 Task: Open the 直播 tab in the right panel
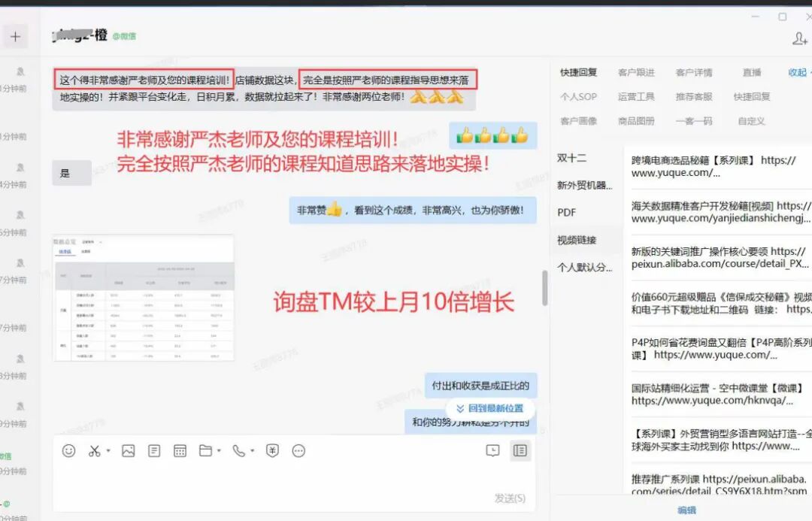[x=753, y=72]
